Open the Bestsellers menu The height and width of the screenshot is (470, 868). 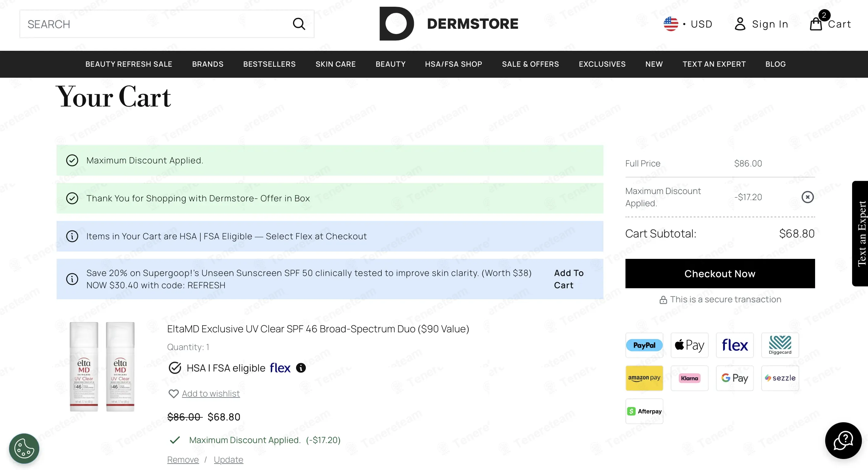(269, 64)
